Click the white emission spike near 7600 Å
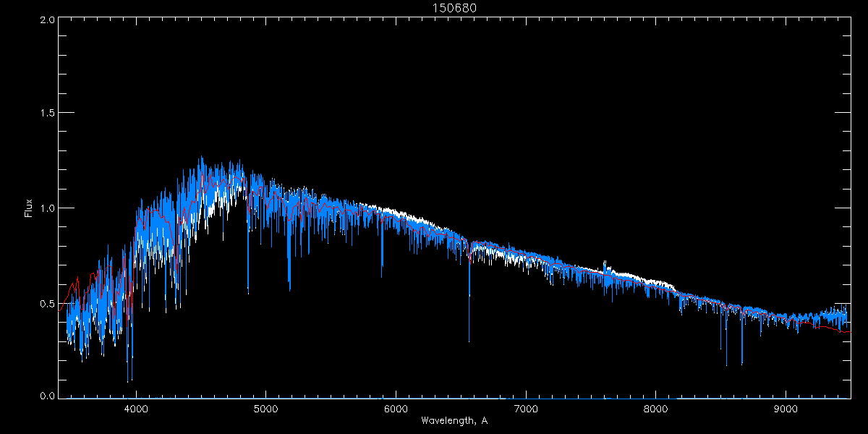 pyautogui.click(x=605, y=264)
